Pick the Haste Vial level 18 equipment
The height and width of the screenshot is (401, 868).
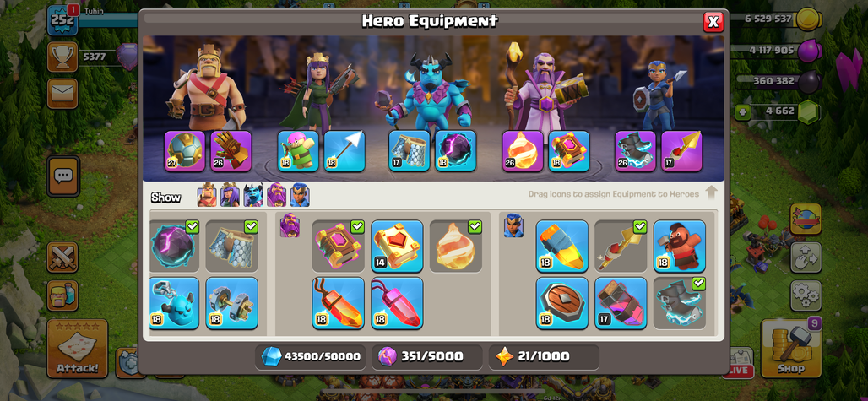click(561, 247)
